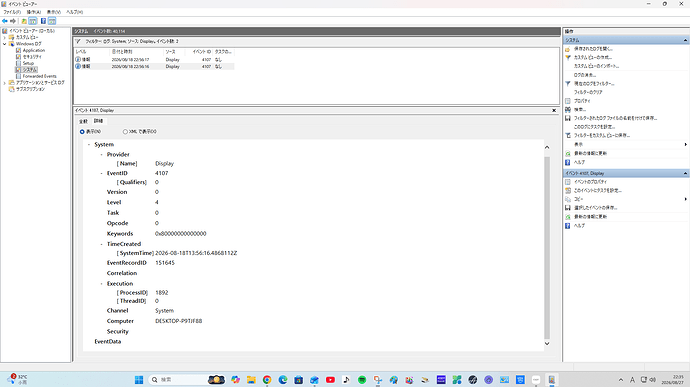
Task: Click the カスタム ビューの作成 funnel icon
Action: (568, 58)
